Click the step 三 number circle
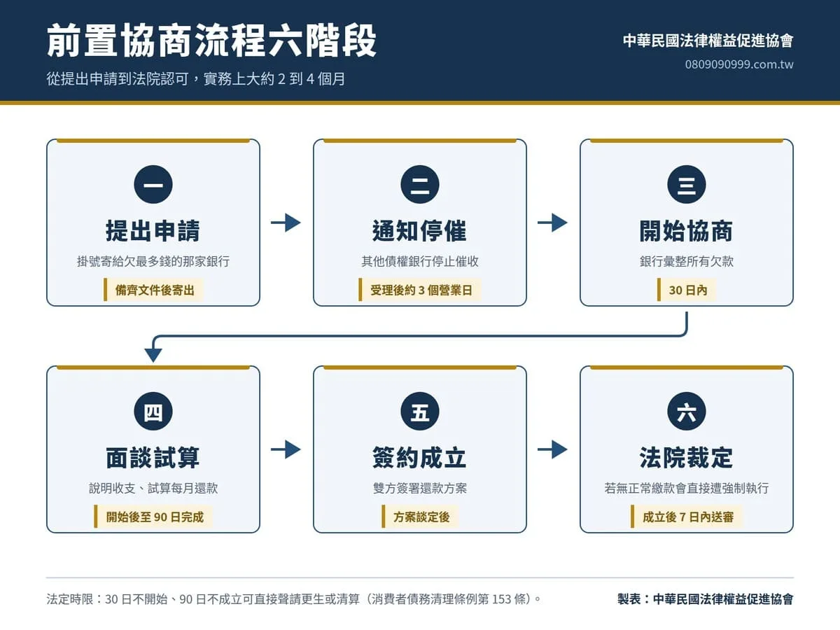This screenshot has width=840, height=630. [687, 185]
